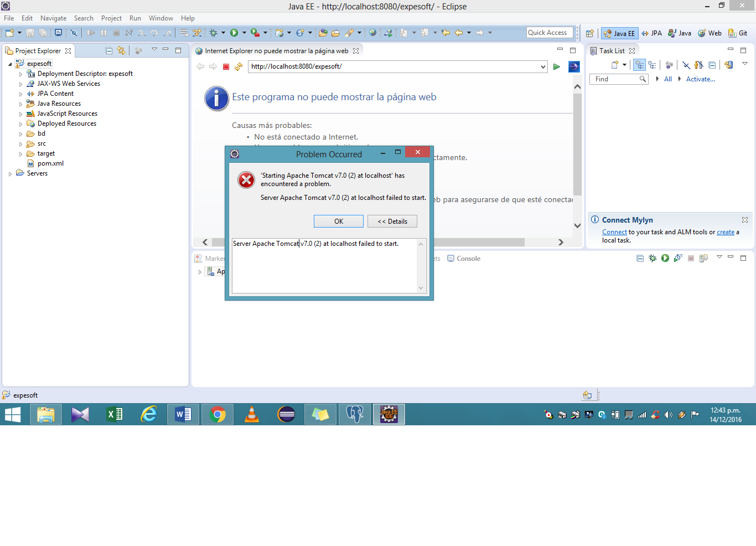Toggle Categorized presentation in Task List
756x546 pixels.
[x=640, y=65]
